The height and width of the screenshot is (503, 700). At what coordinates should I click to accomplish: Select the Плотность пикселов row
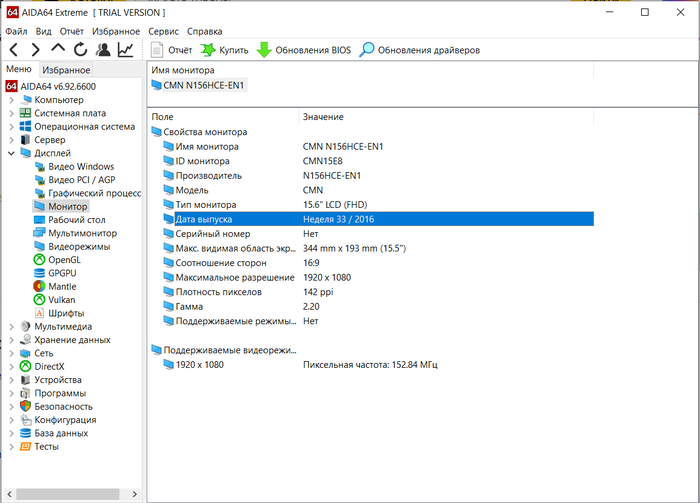[379, 292]
